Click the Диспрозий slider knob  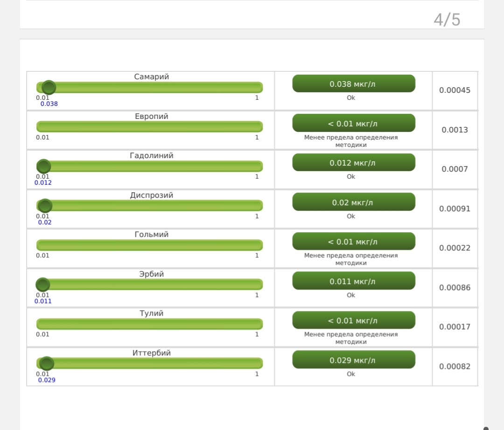pyautogui.click(x=45, y=206)
